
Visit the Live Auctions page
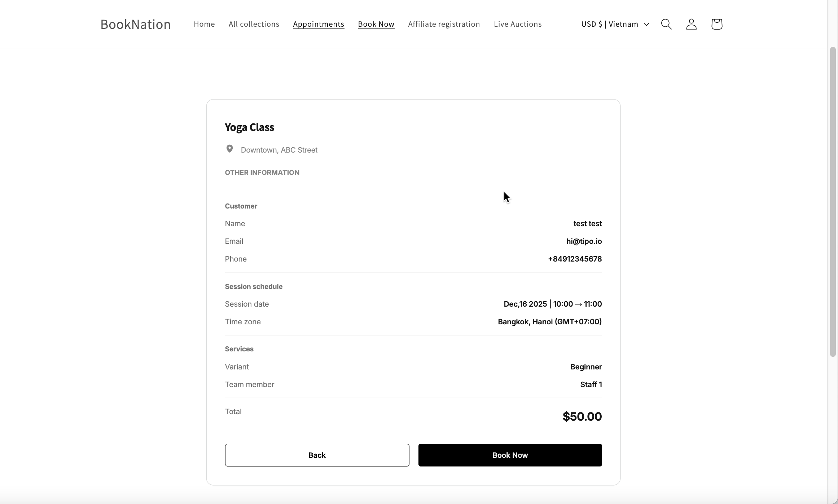click(x=518, y=24)
